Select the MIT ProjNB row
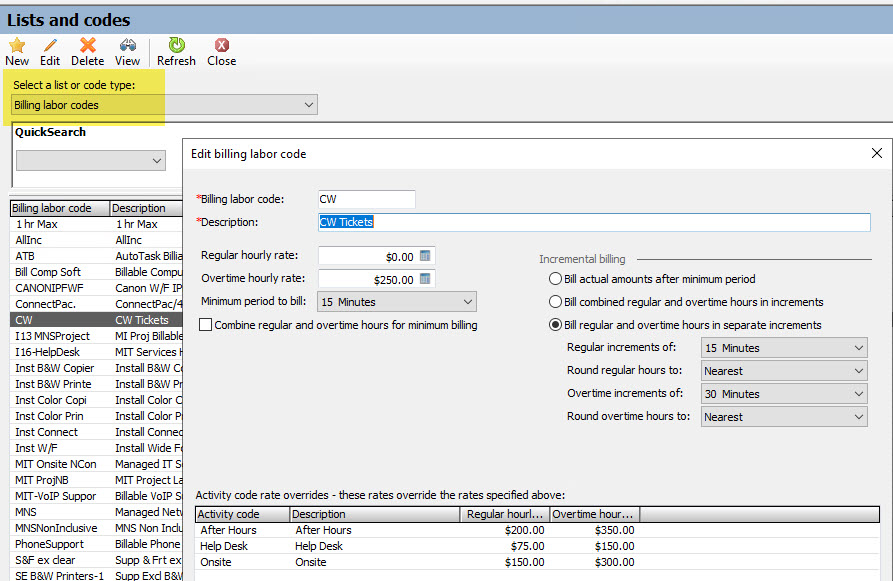Screen dimensions: 893x581 point(97,480)
